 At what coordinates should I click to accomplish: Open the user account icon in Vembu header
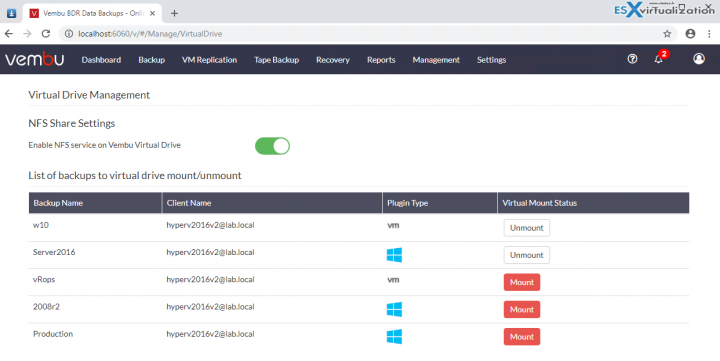tap(699, 59)
